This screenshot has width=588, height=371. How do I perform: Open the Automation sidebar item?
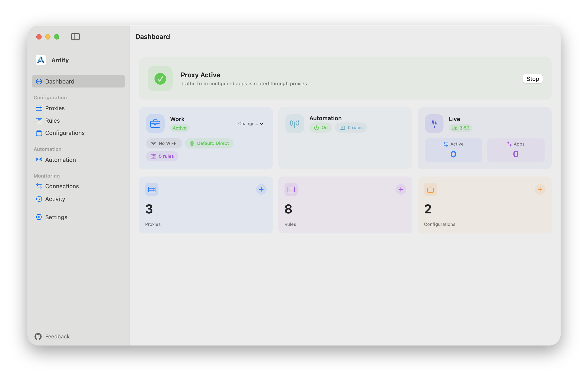click(78, 160)
